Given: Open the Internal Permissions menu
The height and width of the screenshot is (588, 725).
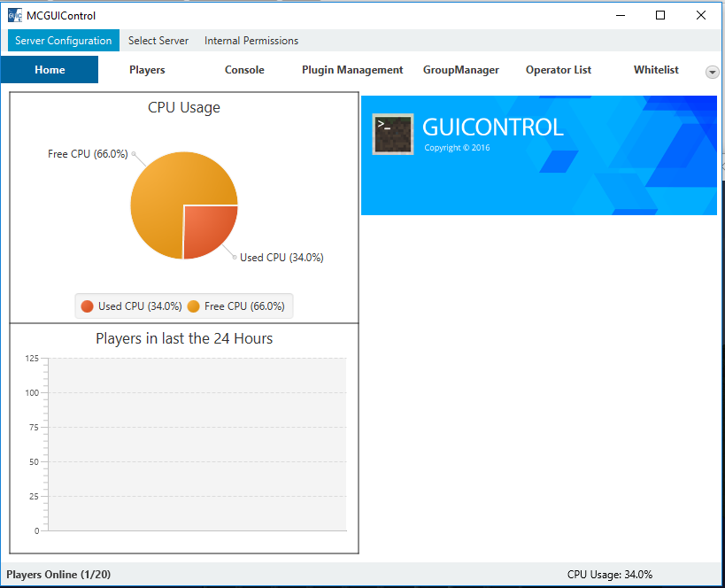Looking at the screenshot, I should [x=251, y=41].
